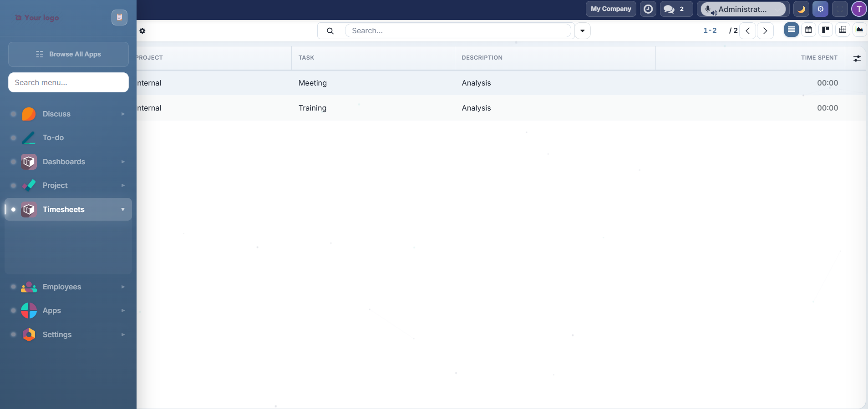Click the Analysis description in the Training row
Screen dimensions: 868x409
(476, 108)
